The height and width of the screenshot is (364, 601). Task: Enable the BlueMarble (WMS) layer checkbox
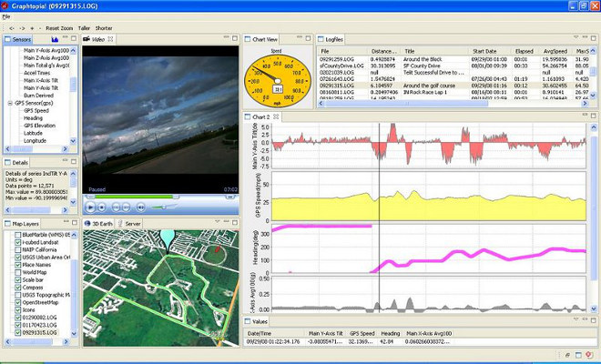point(18,234)
